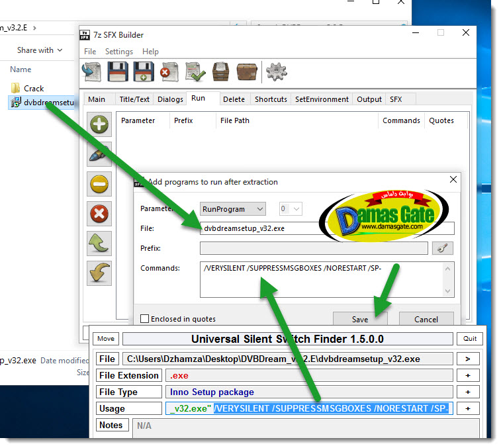Click the Quit button in Silent Switch Finder
The height and width of the screenshot is (448, 501).
pos(470,339)
